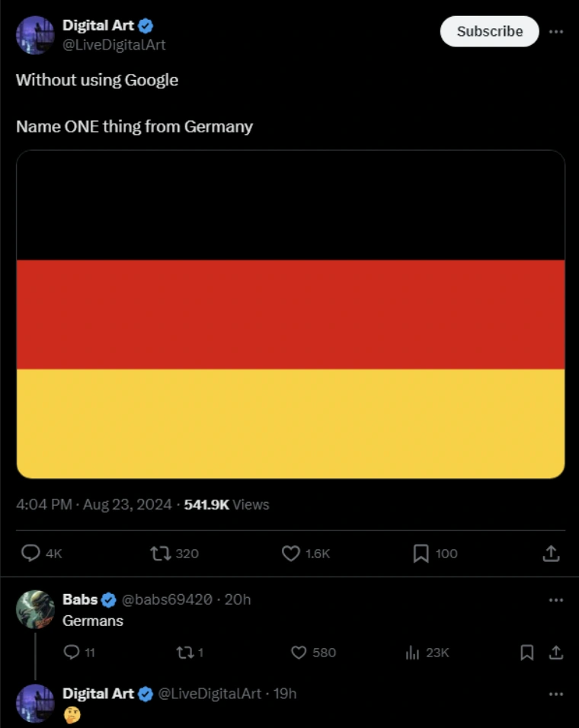This screenshot has width=579, height=728.
Task: View analytics of Babs' reply
Action: tap(412, 653)
